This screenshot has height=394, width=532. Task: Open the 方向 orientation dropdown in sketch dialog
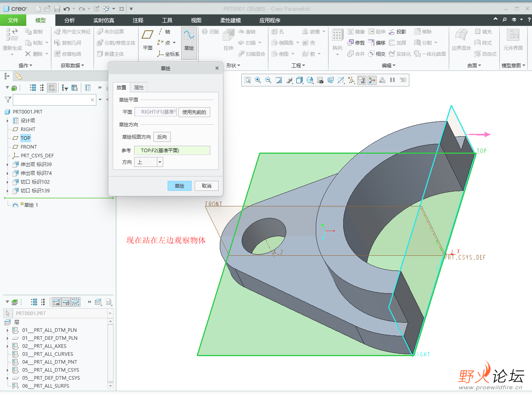[x=160, y=162]
